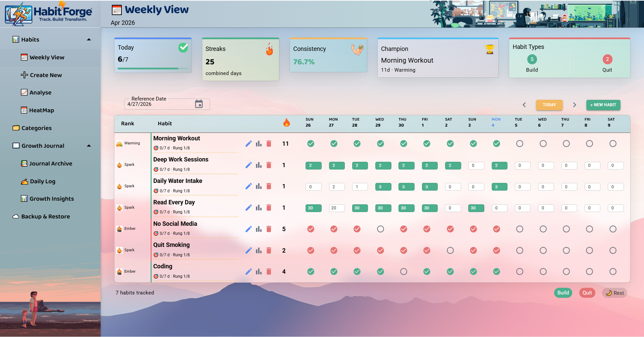Image resolution: width=644 pixels, height=337 pixels.
Task: View bar chart stats for Deep Work Sessions
Action: tap(259, 165)
